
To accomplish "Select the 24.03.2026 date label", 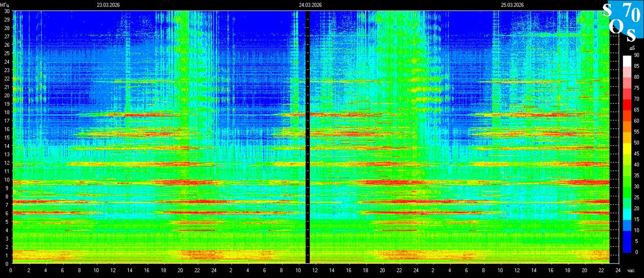I will coord(310,5).
